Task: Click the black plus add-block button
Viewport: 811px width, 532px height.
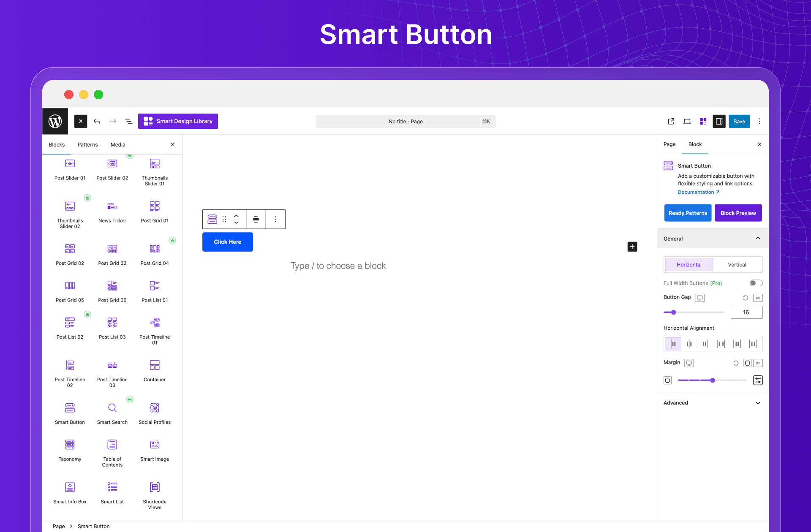Action: coord(632,247)
